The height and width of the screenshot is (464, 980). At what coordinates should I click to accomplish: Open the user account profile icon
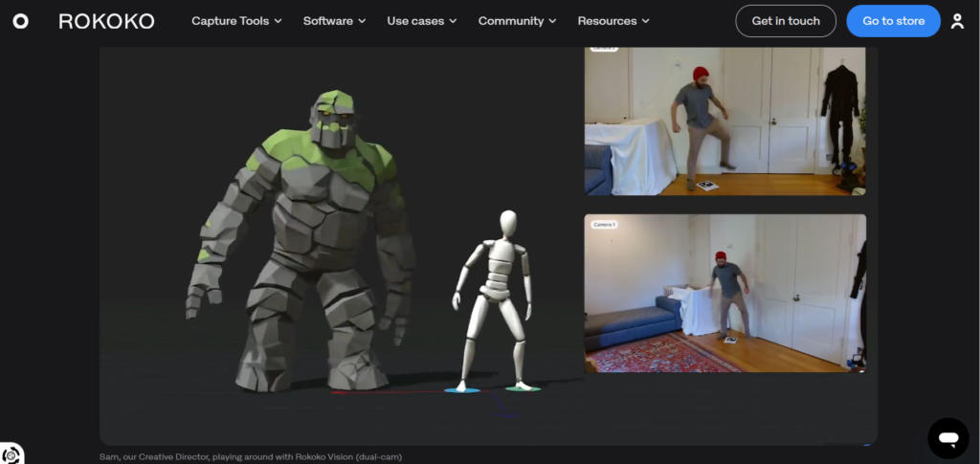click(957, 21)
